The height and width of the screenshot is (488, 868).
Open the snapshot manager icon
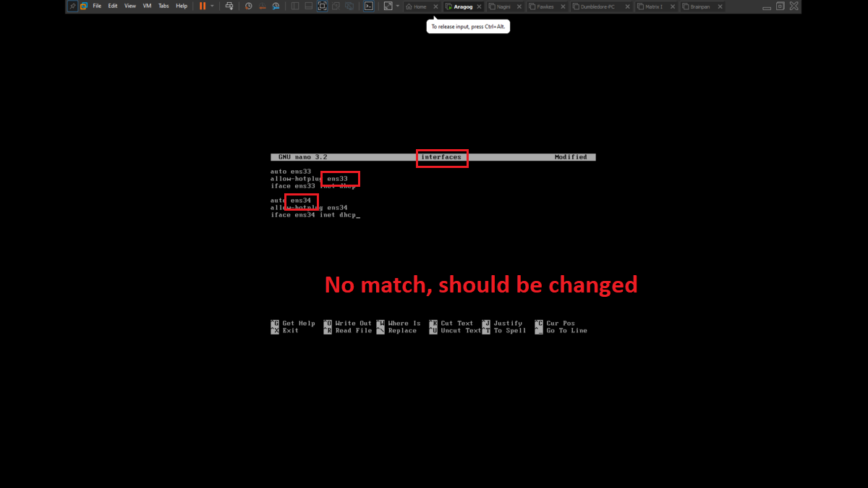pos(276,6)
